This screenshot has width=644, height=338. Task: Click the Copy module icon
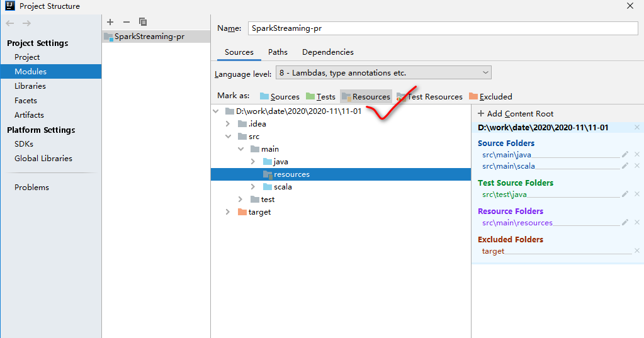(x=143, y=22)
